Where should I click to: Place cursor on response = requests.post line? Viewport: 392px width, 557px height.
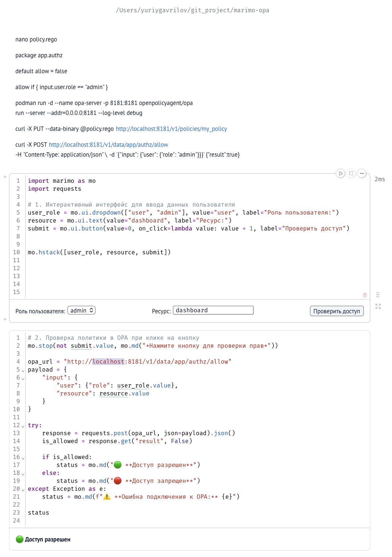pos(139,433)
